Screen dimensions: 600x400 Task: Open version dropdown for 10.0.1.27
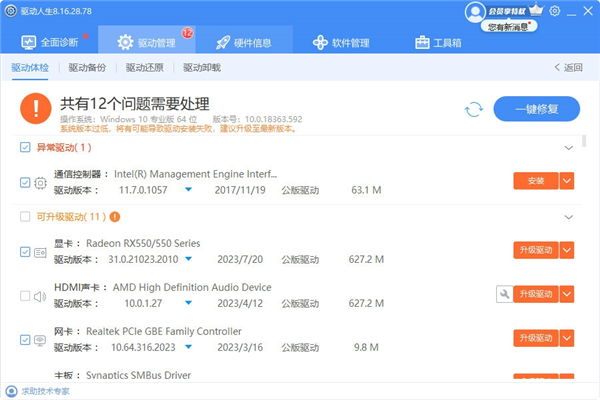point(188,303)
